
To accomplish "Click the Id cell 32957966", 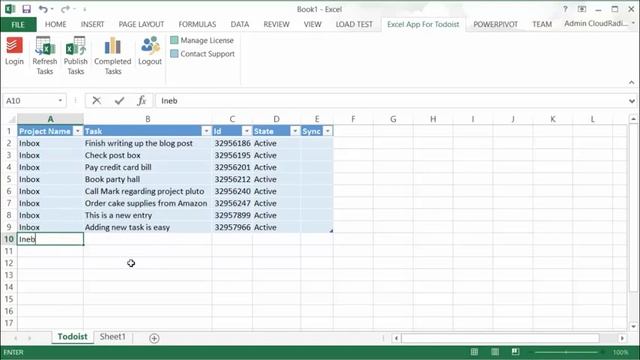I will 232,227.
